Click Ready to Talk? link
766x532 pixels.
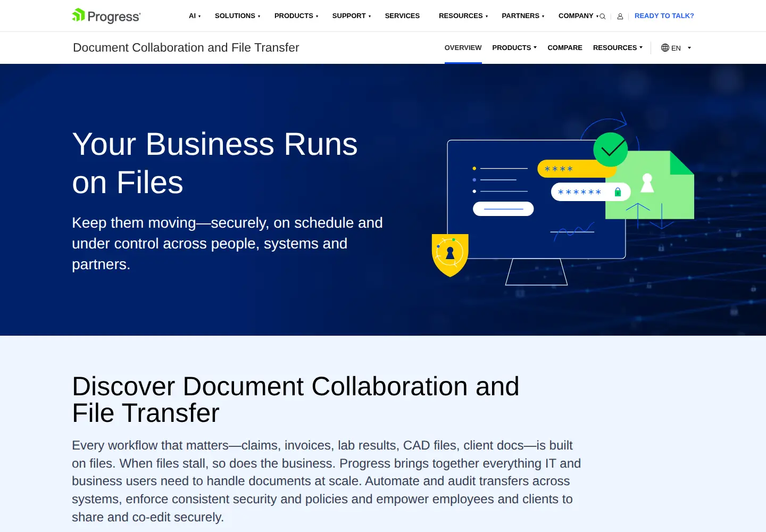pyautogui.click(x=664, y=16)
